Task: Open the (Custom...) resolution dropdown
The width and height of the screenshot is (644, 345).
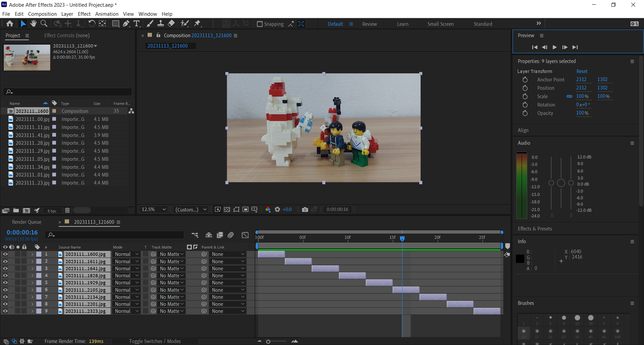Action: pyautogui.click(x=191, y=209)
